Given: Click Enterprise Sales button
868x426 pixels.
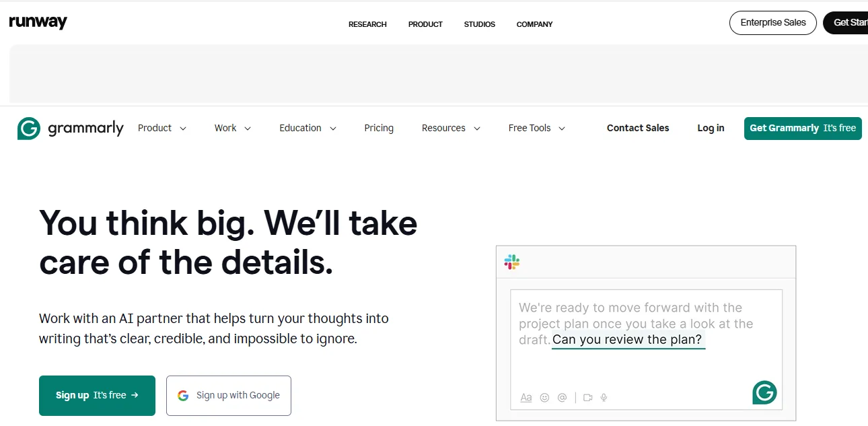Looking at the screenshot, I should pyautogui.click(x=773, y=22).
